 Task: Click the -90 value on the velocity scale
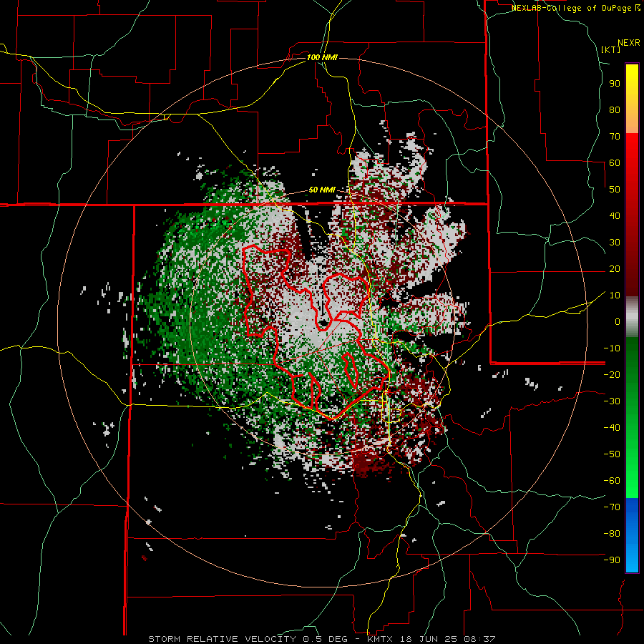(612, 560)
